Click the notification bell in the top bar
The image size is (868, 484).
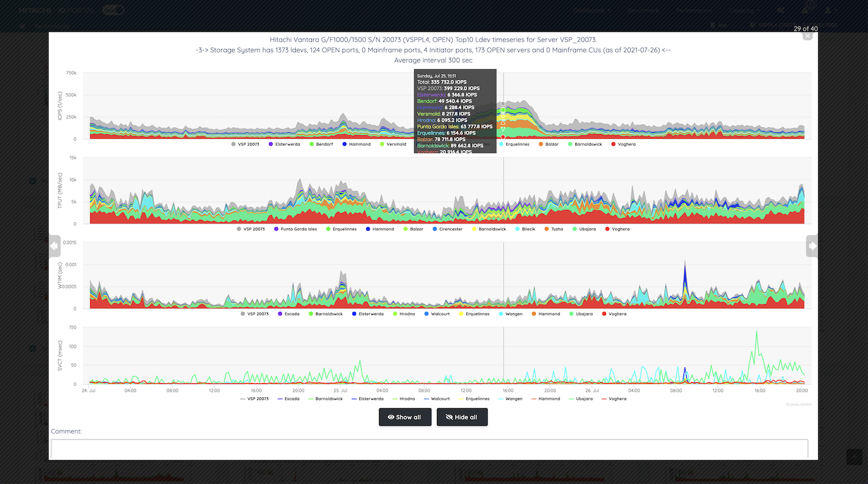pos(804,10)
